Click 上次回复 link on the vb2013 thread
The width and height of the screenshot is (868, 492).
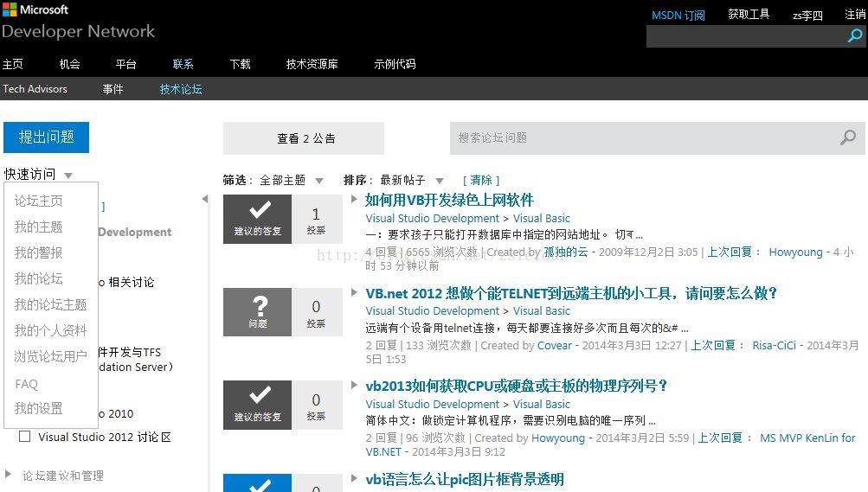tap(720, 438)
